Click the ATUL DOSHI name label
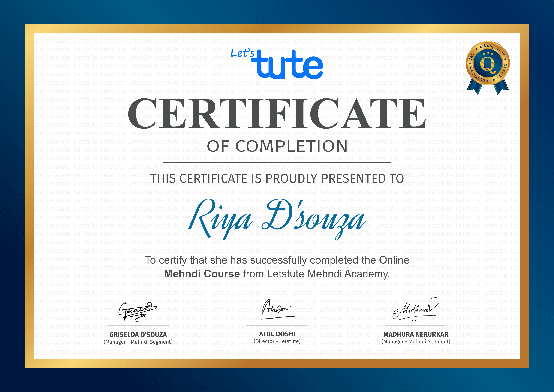This screenshot has width=554, height=392. pos(277,334)
